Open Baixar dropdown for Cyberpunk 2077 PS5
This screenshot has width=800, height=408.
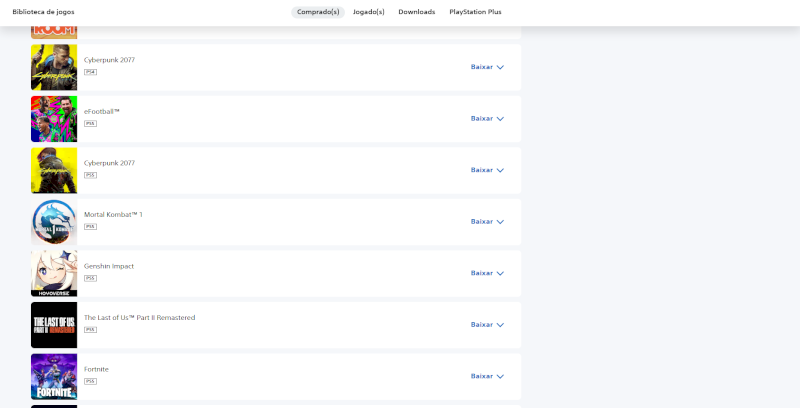coord(487,170)
